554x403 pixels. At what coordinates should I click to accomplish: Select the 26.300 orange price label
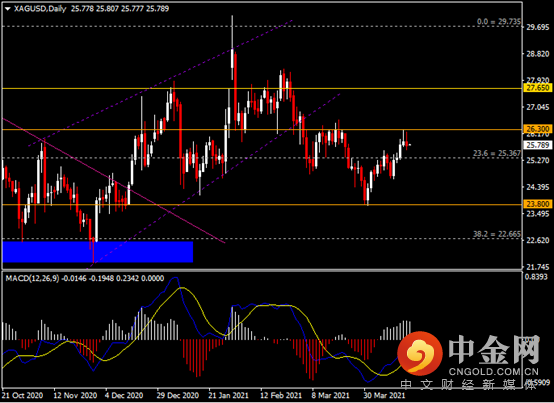click(x=538, y=129)
